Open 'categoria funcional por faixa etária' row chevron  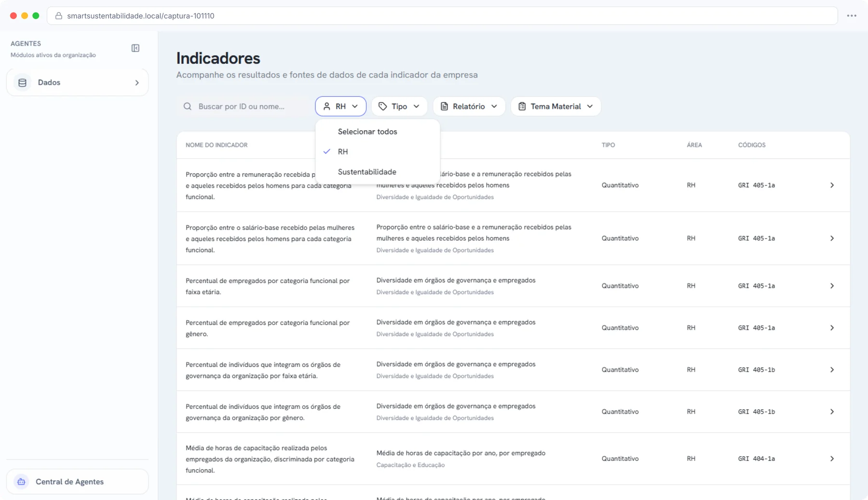pyautogui.click(x=832, y=286)
